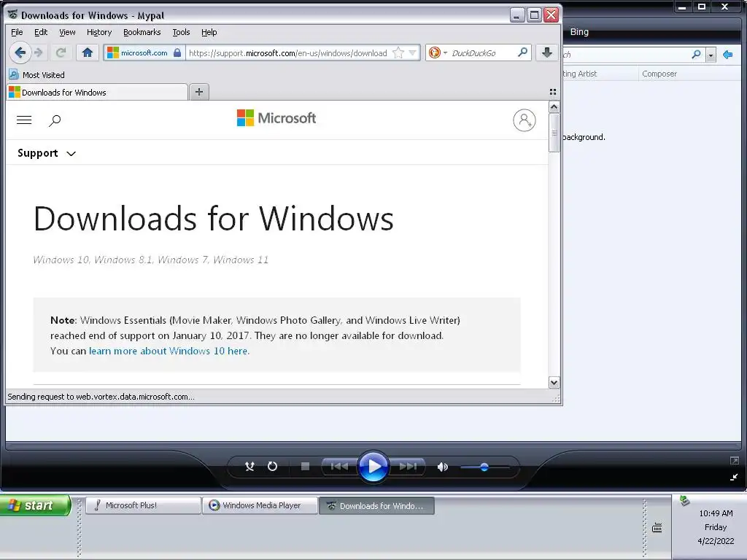Open the File menu in Mypal
The height and width of the screenshot is (560, 747).
pyautogui.click(x=17, y=32)
